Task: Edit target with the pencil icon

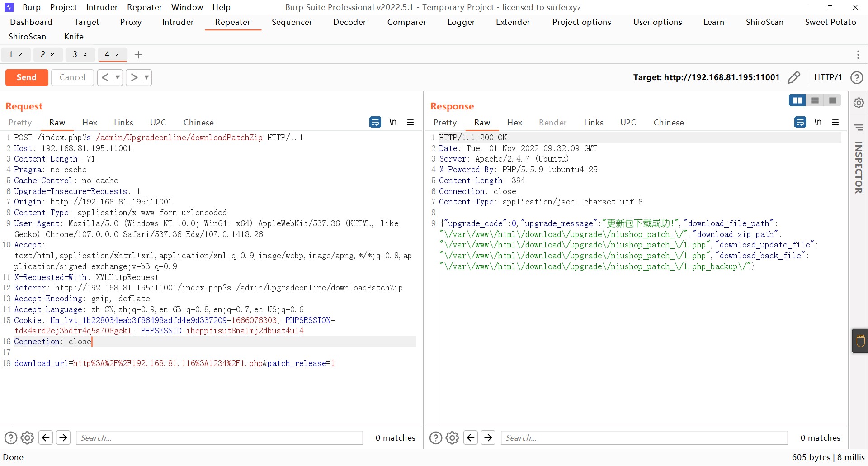Action: pyautogui.click(x=794, y=77)
